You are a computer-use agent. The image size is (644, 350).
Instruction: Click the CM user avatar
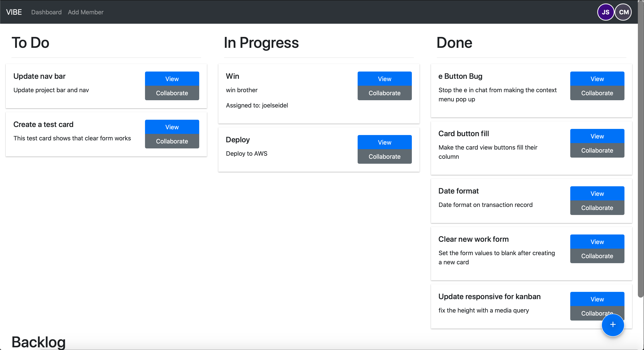(624, 12)
